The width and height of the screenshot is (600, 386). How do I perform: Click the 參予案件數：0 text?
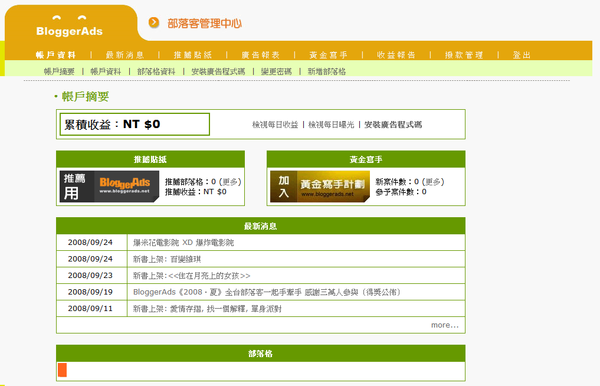pos(401,192)
